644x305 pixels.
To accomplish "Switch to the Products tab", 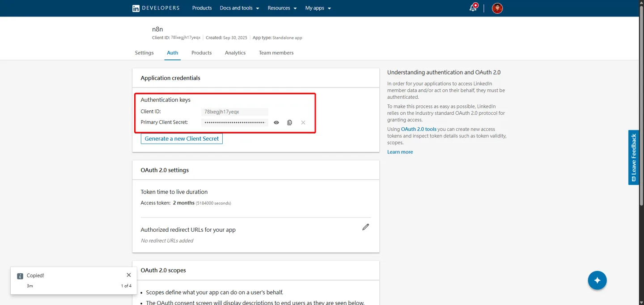I will point(201,53).
